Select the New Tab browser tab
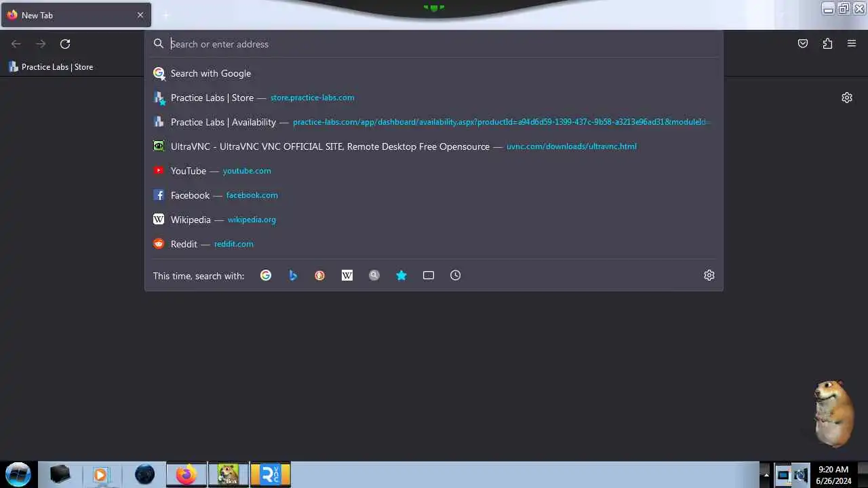This screenshot has height=488, width=868. point(76,15)
